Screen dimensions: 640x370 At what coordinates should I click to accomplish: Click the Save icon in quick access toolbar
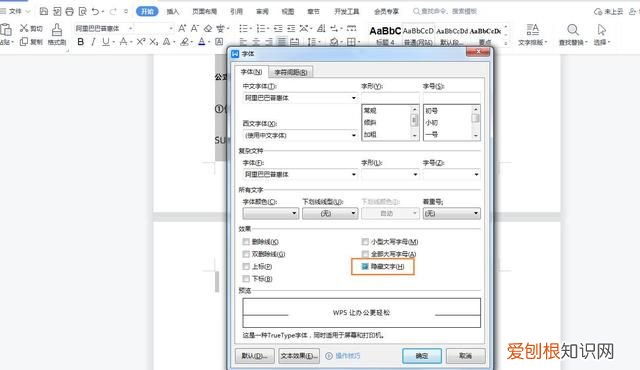coord(44,11)
